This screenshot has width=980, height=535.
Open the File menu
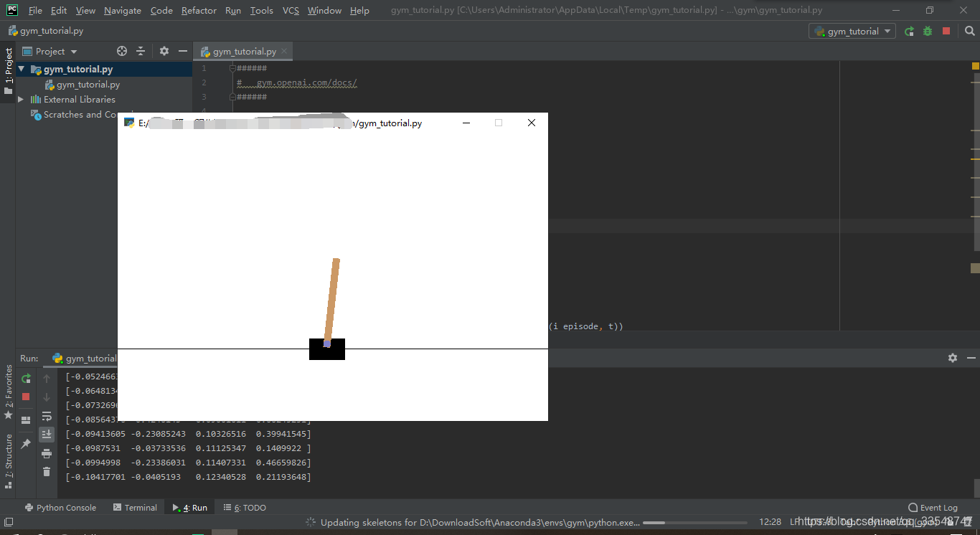[35, 10]
